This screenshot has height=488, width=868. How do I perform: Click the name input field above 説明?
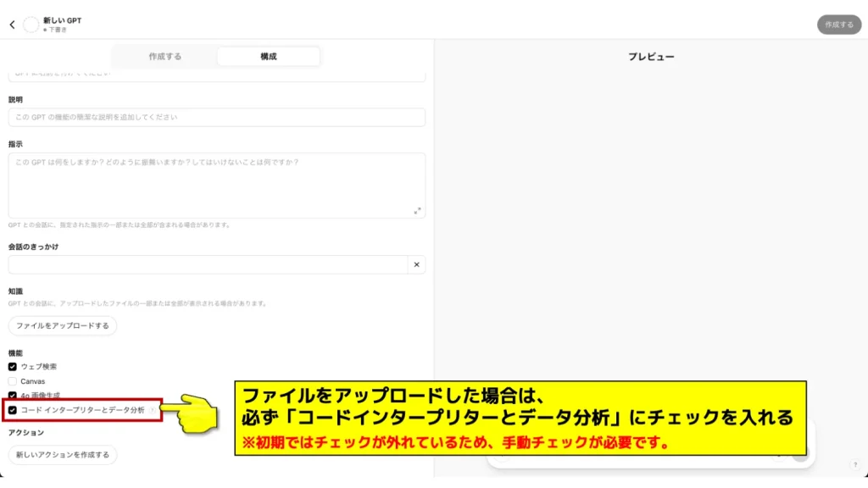point(216,75)
